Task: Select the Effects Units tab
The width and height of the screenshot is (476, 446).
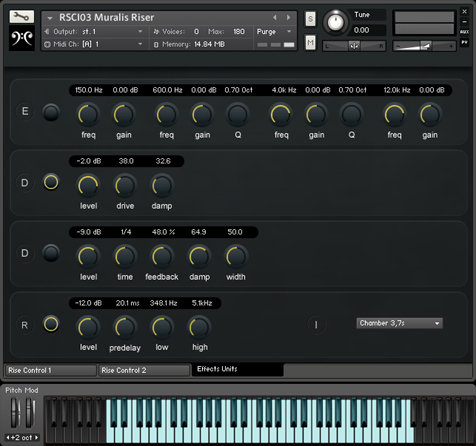Action: click(x=238, y=369)
